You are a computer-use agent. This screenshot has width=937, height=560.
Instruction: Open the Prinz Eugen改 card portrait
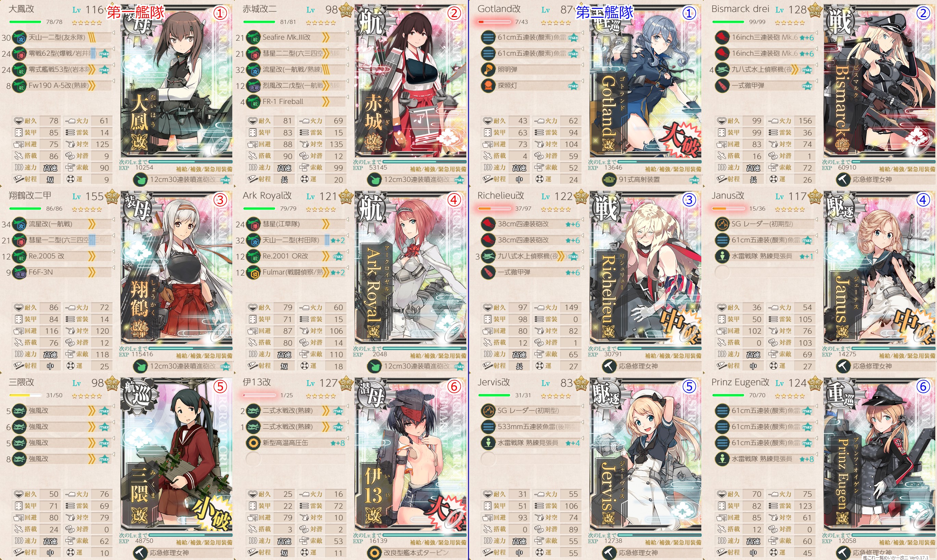pyautogui.click(x=880, y=454)
